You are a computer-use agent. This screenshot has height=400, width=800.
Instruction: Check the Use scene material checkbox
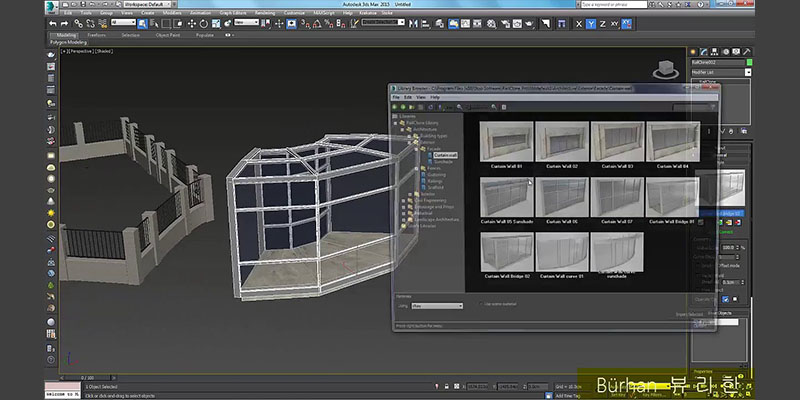(x=481, y=304)
